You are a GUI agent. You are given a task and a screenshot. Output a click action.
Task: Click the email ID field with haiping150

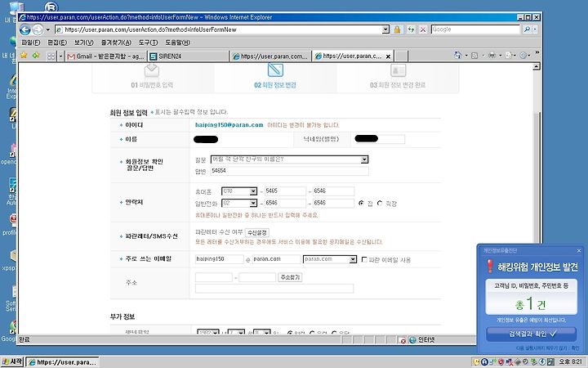220,259
